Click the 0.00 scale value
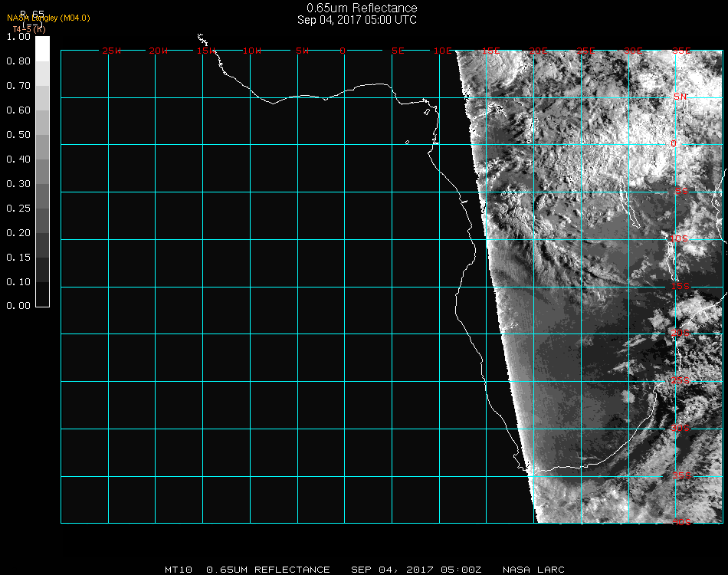The width and height of the screenshot is (728, 575). pyautogui.click(x=18, y=306)
